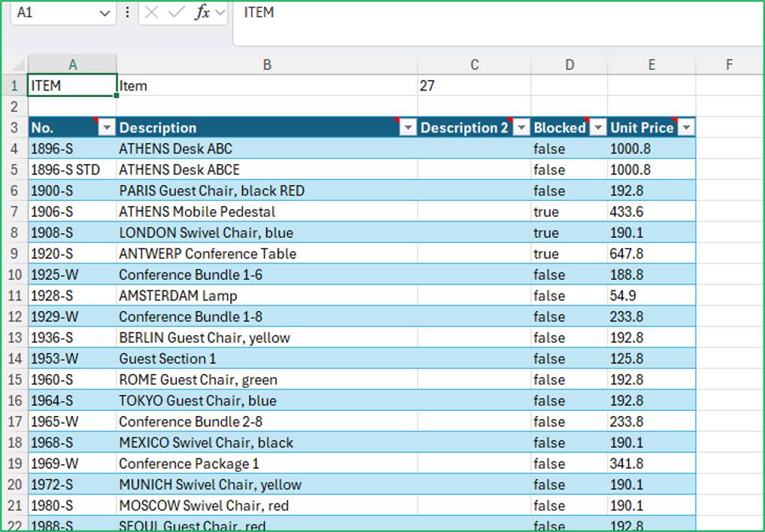Select TOKYO Guest Chair, blue cell

(267, 401)
